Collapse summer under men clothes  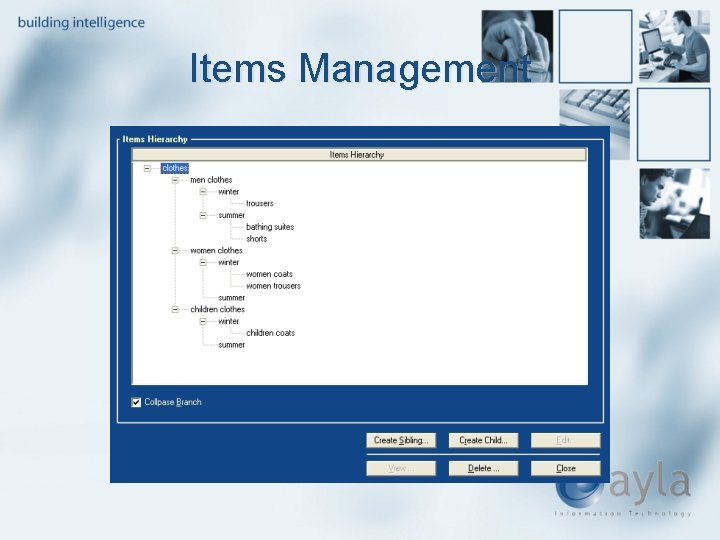click(x=203, y=215)
